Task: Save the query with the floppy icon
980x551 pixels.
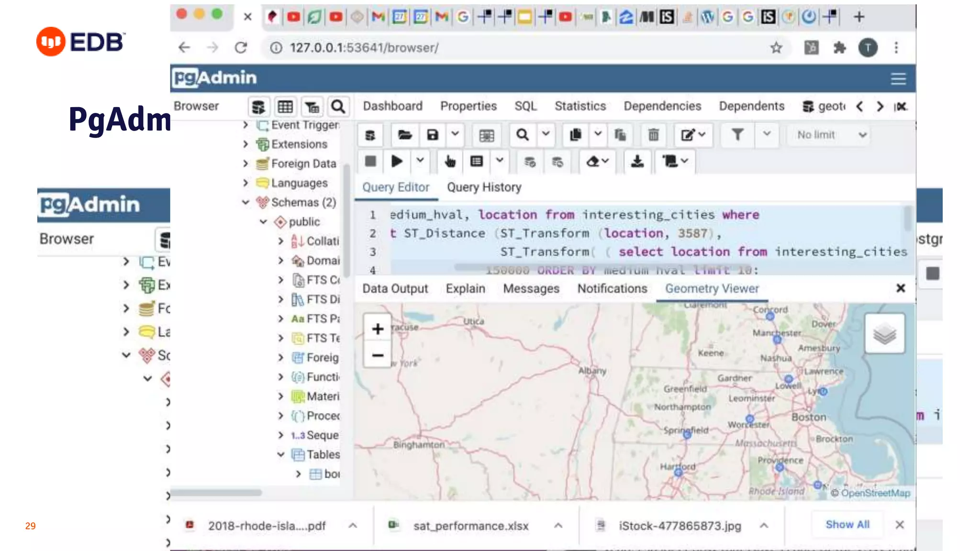Action: click(x=433, y=135)
